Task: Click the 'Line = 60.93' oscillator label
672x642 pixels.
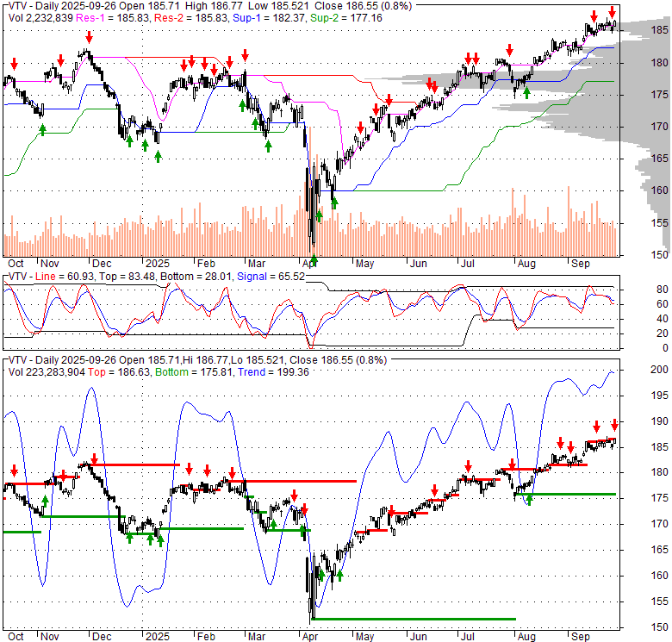Action: pyautogui.click(x=65, y=277)
